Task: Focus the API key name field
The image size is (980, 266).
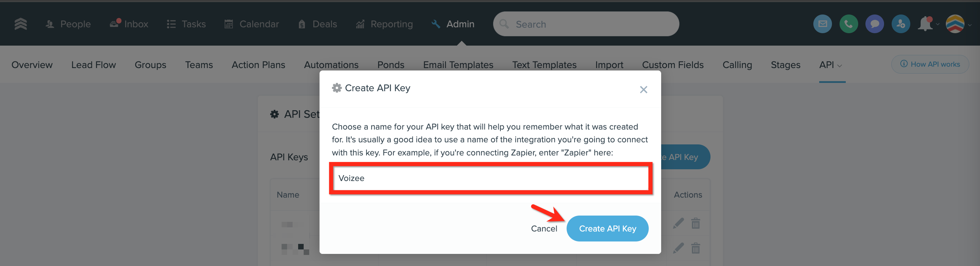Action: pyautogui.click(x=491, y=178)
